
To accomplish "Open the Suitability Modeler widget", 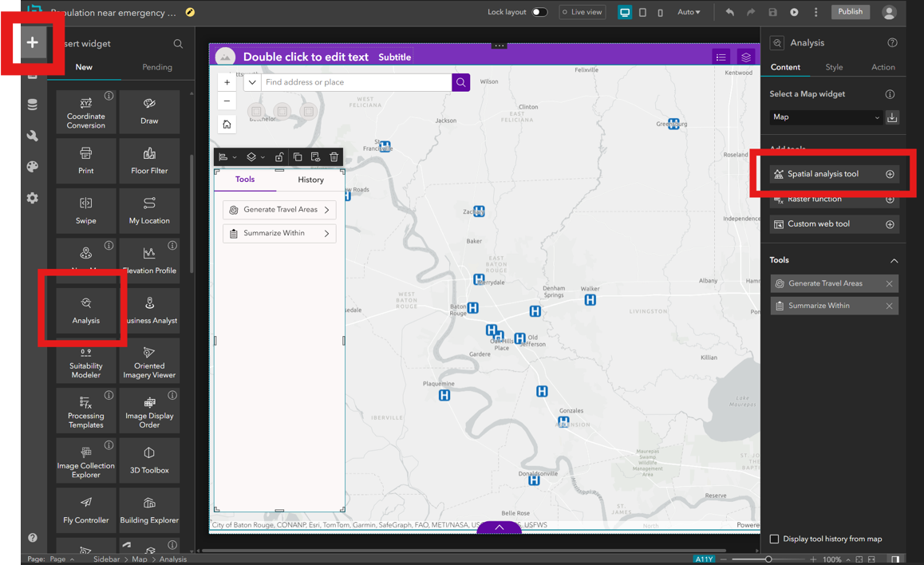I will point(85,361).
